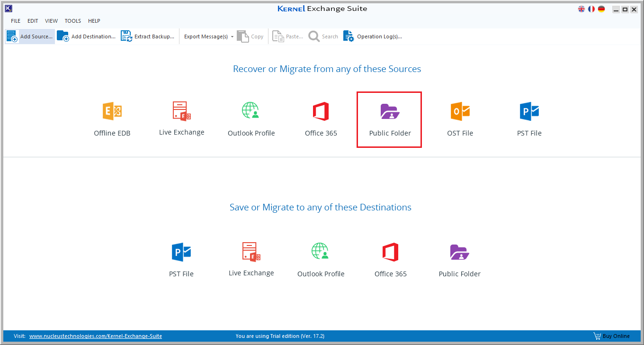The width and height of the screenshot is (644, 345).
Task: Click the Paste toolbar button
Action: pos(287,36)
